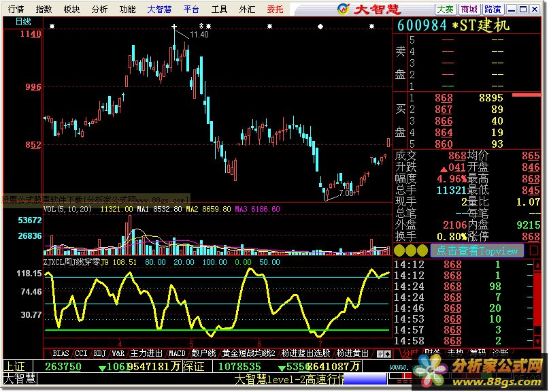Click stock code 600984
The image size is (549, 392).
tap(422, 25)
